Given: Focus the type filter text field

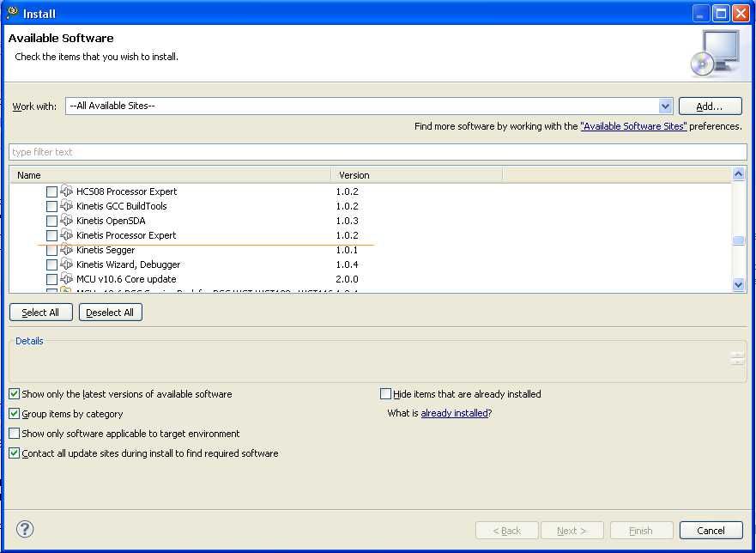Looking at the screenshot, I should pyautogui.click(x=378, y=152).
